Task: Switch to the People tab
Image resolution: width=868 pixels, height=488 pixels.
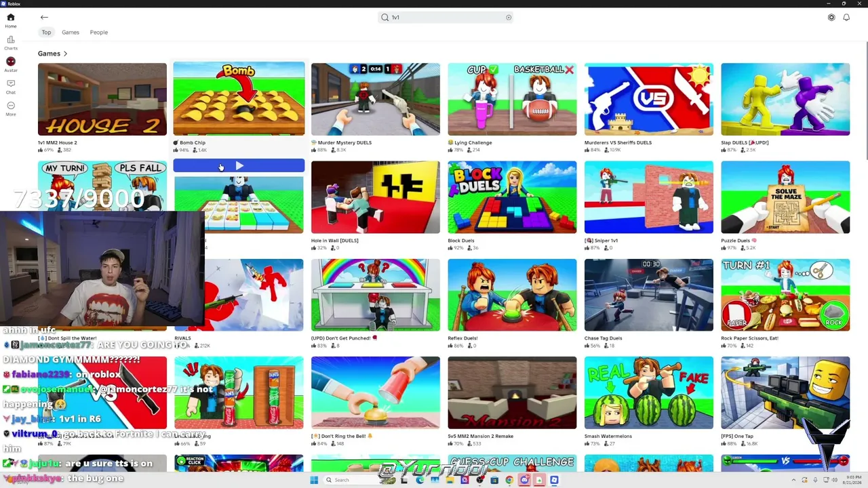Action: (99, 33)
